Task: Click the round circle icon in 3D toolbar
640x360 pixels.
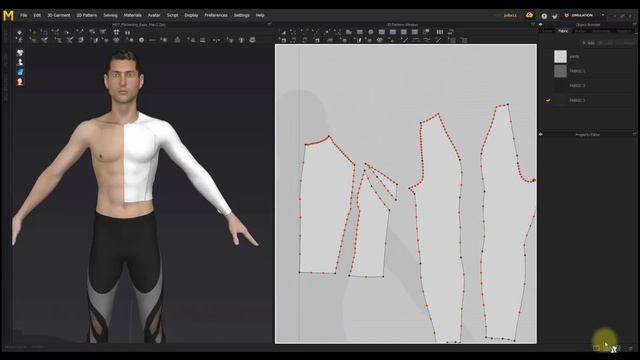Action: 142,40
